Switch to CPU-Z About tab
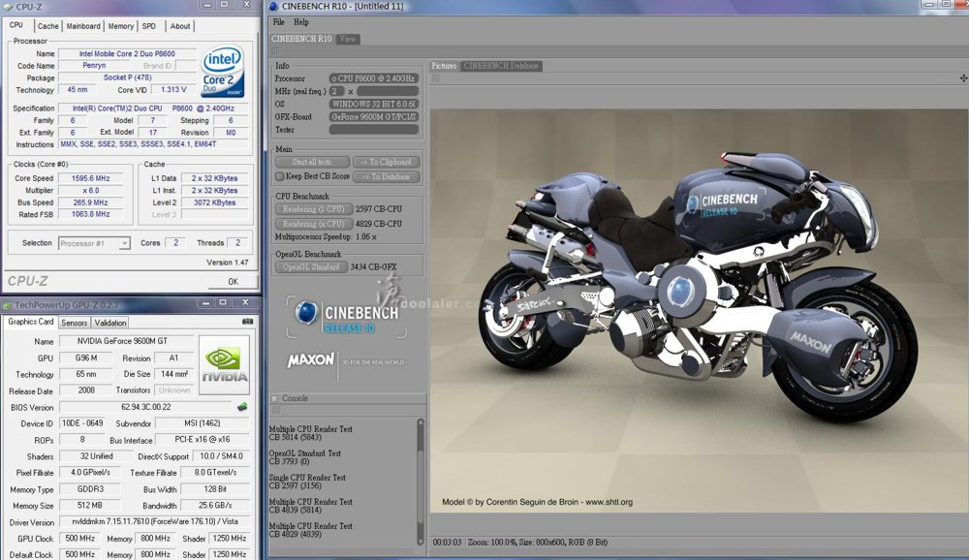Image resolution: width=969 pixels, height=560 pixels. 180,26
